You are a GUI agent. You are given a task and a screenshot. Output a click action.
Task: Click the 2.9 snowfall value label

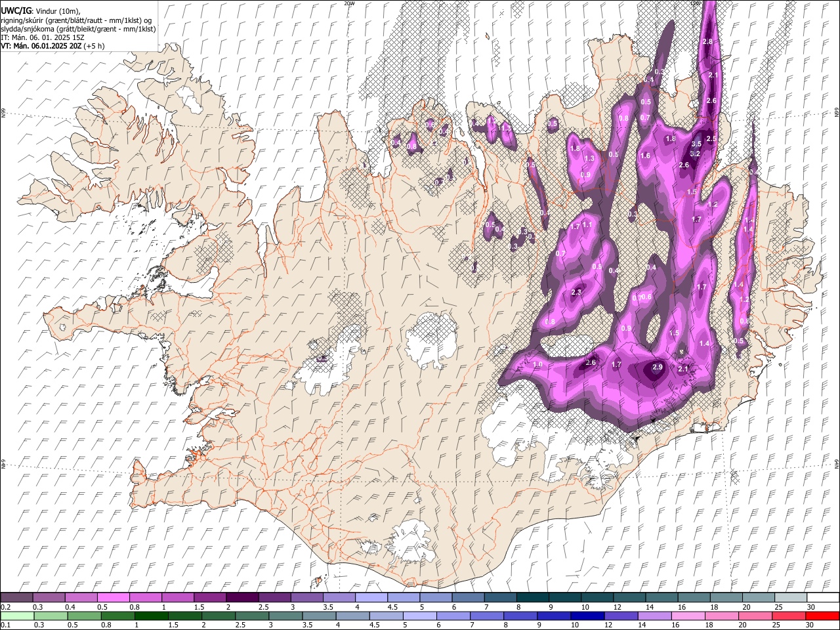[657, 367]
